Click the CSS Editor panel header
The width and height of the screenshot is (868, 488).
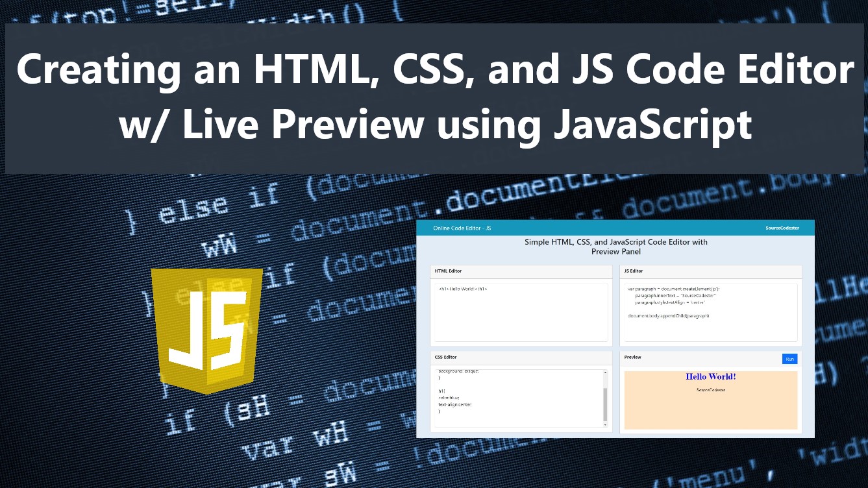445,357
